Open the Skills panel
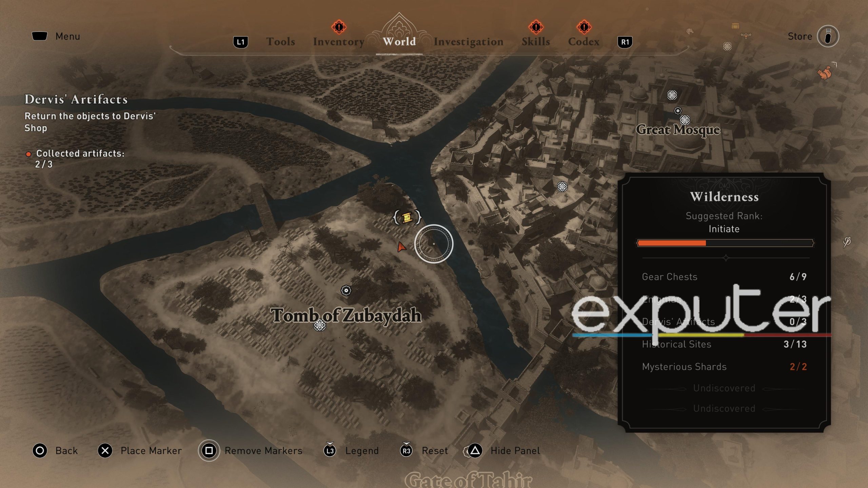868x488 pixels. [x=535, y=41]
